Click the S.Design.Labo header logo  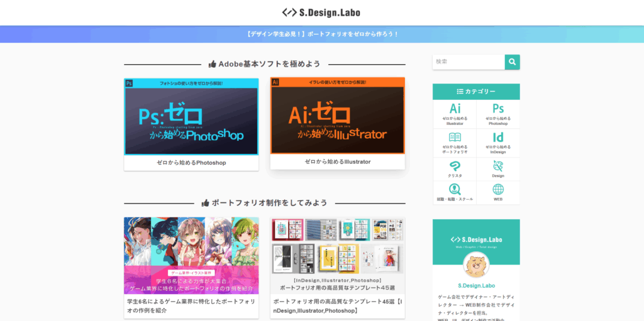[321, 13]
